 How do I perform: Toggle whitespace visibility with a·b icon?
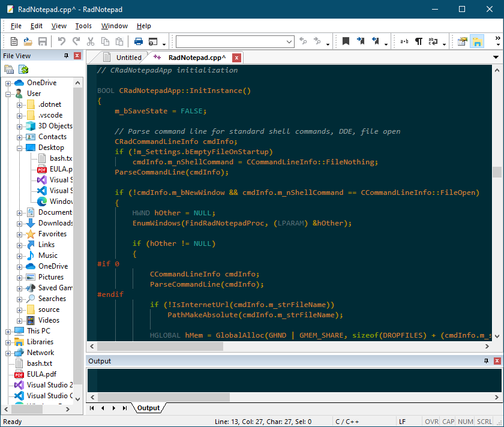click(x=404, y=41)
